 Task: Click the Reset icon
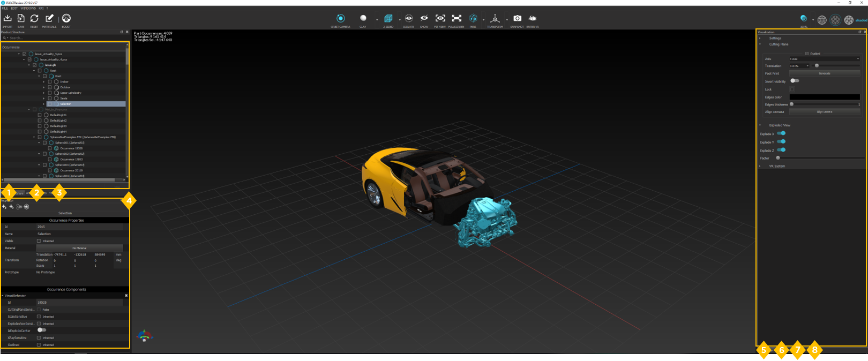point(34,18)
